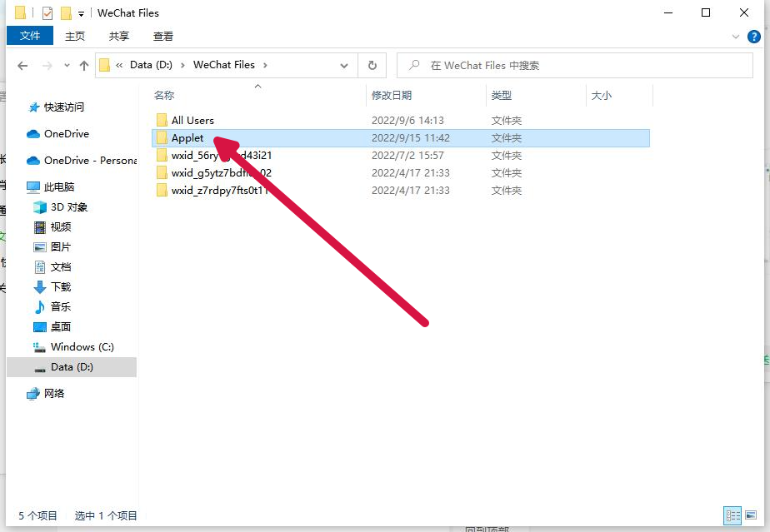Switch to details view layout icon

(732, 515)
